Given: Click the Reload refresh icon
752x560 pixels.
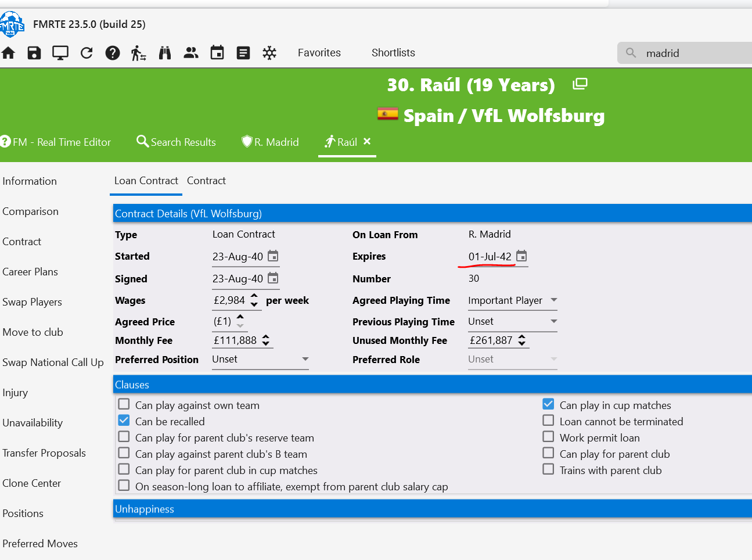Looking at the screenshot, I should (x=87, y=53).
